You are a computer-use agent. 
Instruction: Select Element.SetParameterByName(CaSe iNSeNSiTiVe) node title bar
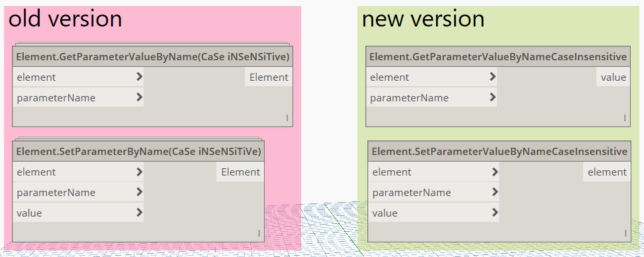pos(138,151)
